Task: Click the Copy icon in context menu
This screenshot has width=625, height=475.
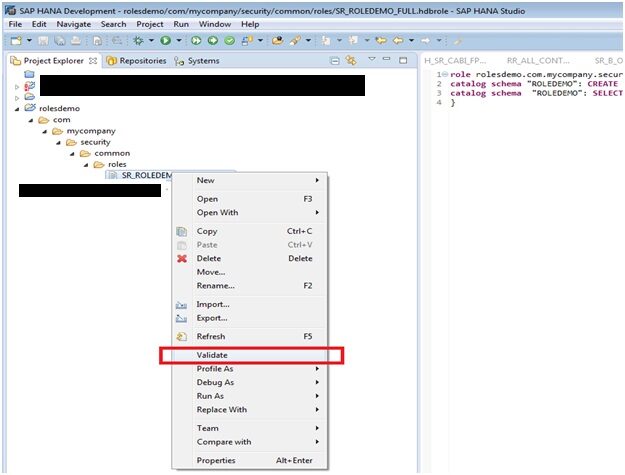Action: tap(181, 231)
